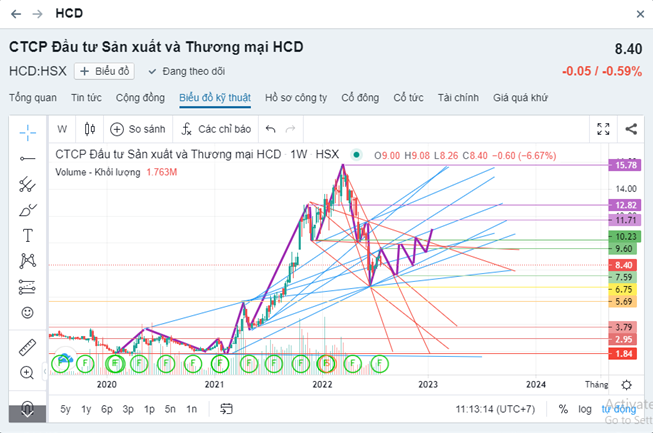The image size is (653, 433).
Task: Enter fullscreen chart mode
Action: (x=603, y=129)
